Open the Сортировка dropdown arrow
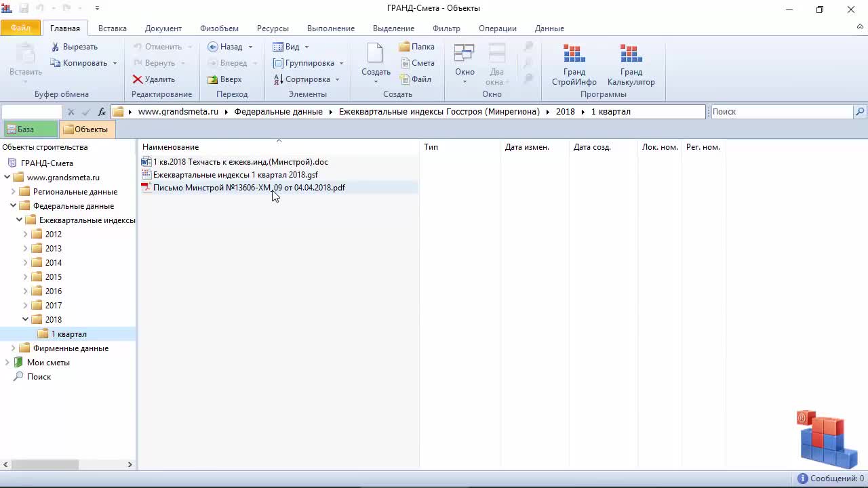The height and width of the screenshot is (488, 868). click(337, 79)
